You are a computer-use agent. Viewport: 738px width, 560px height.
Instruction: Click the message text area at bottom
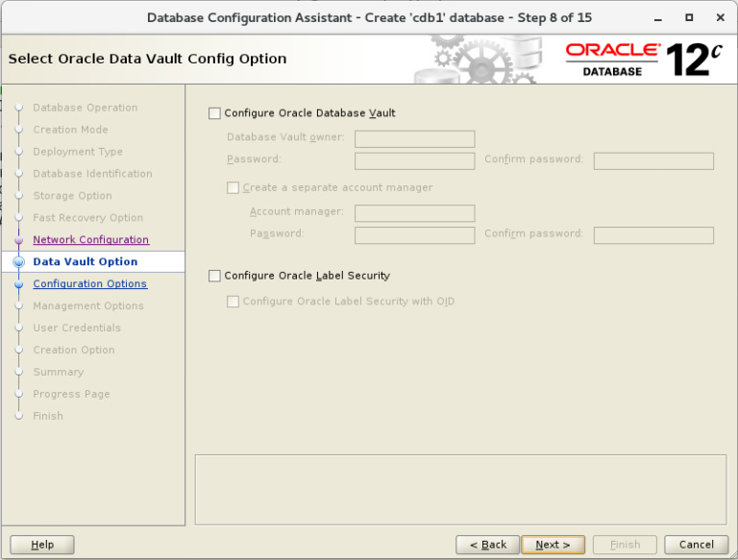pos(461,490)
